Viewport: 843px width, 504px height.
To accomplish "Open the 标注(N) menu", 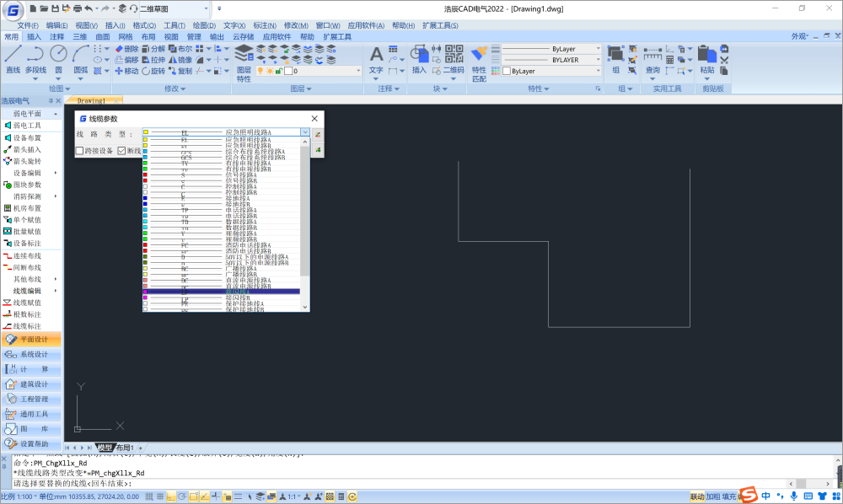I will (265, 25).
